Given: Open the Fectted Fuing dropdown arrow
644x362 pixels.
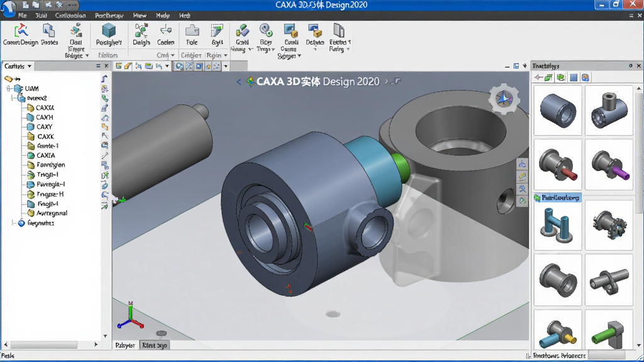Looking at the screenshot, I should coord(348,49).
